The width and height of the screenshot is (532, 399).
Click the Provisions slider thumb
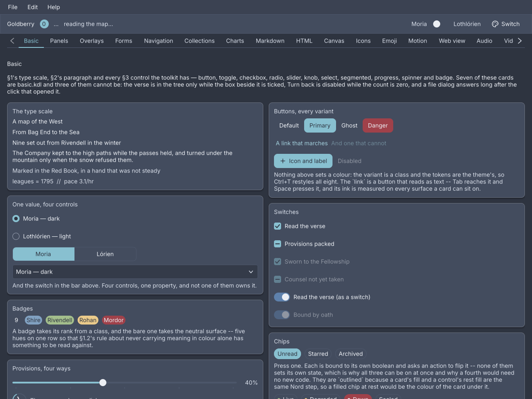pos(103,383)
